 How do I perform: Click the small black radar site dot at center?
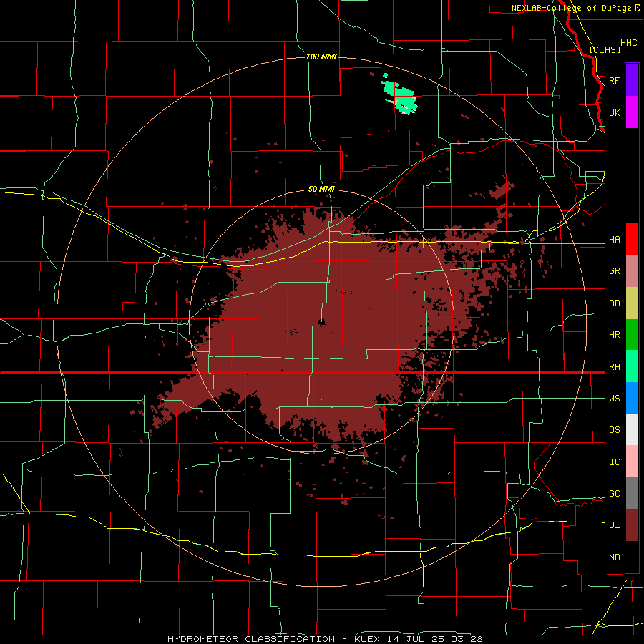coord(321,322)
